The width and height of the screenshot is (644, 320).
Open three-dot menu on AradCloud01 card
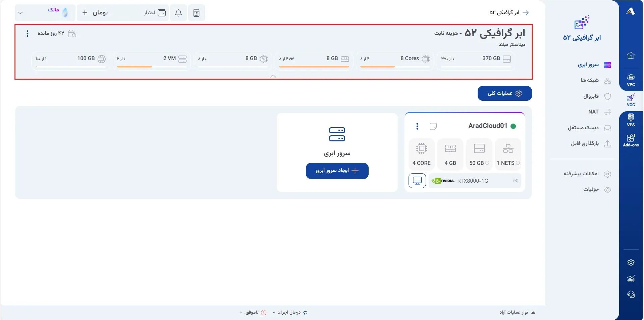(417, 126)
